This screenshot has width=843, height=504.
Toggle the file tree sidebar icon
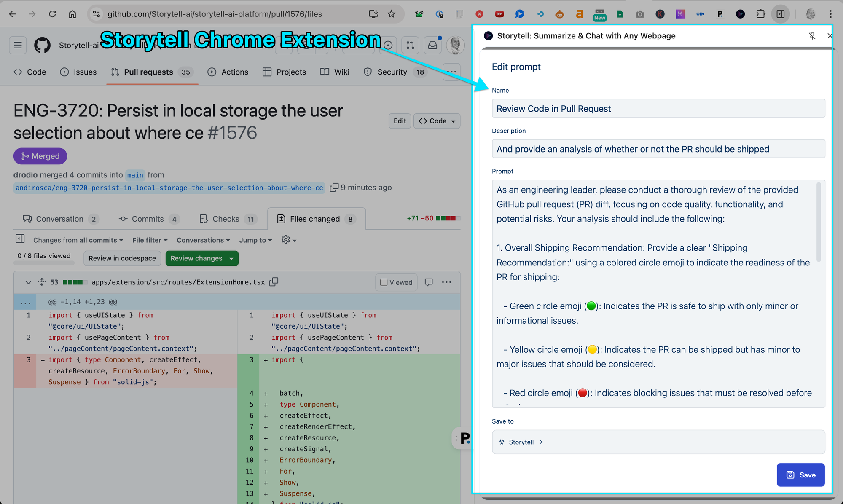click(20, 239)
